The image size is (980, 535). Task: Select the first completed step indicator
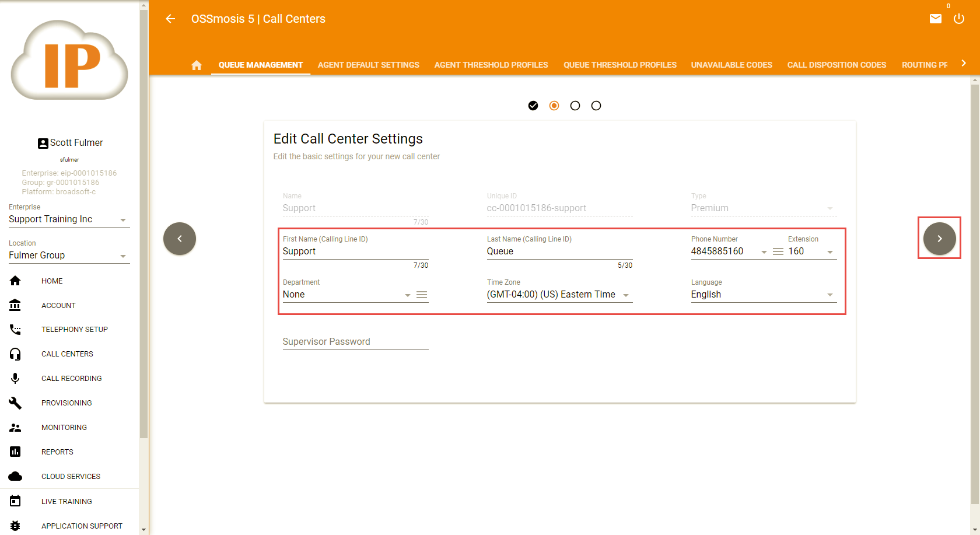[533, 106]
